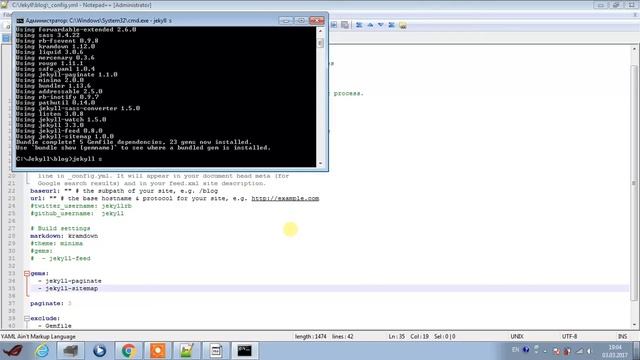Open the volume tray icon
This screenshot has height=360, width=640.
pos(589,351)
